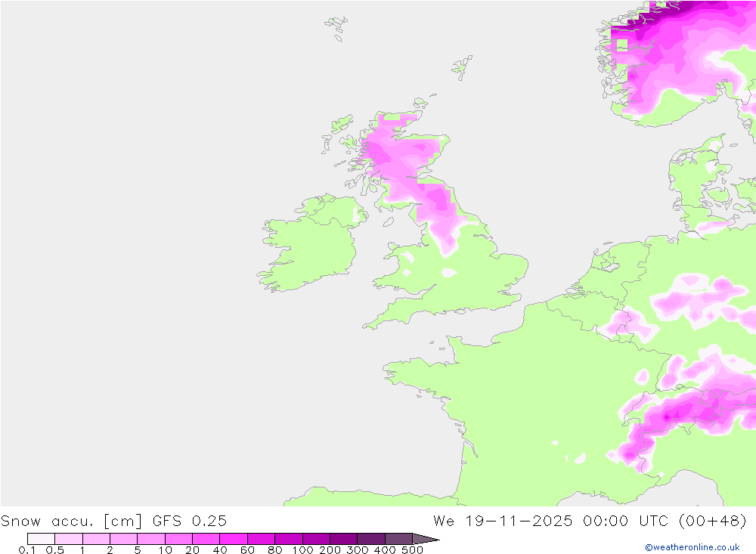
Task: Select the 40–60 cm magenta legend segment
Action: (234, 539)
